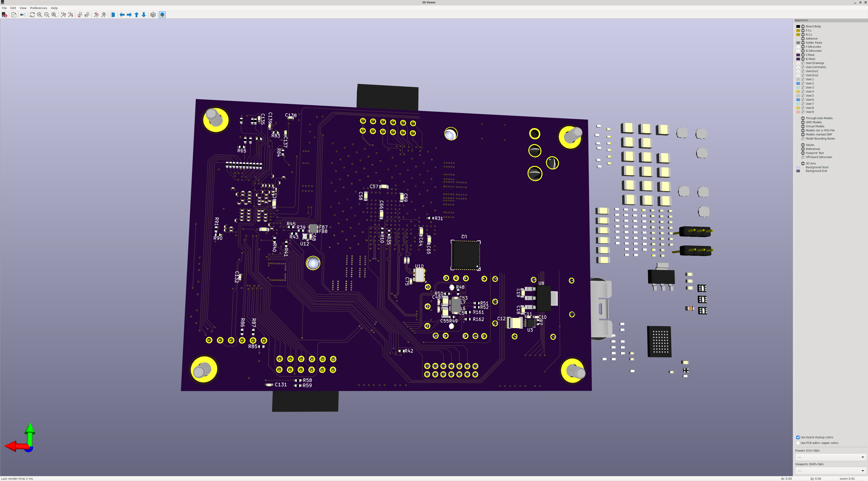Flip board view icon

click(113, 15)
